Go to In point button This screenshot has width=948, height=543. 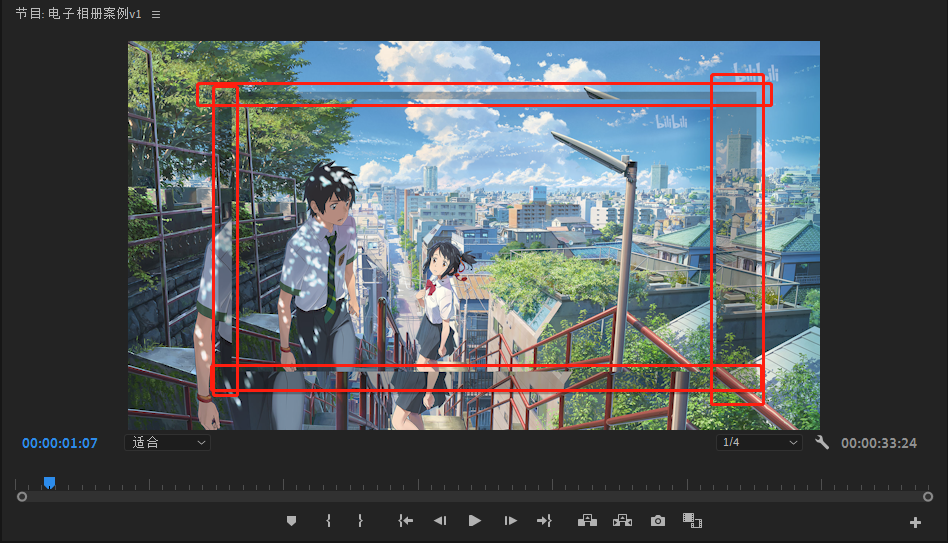pos(406,521)
